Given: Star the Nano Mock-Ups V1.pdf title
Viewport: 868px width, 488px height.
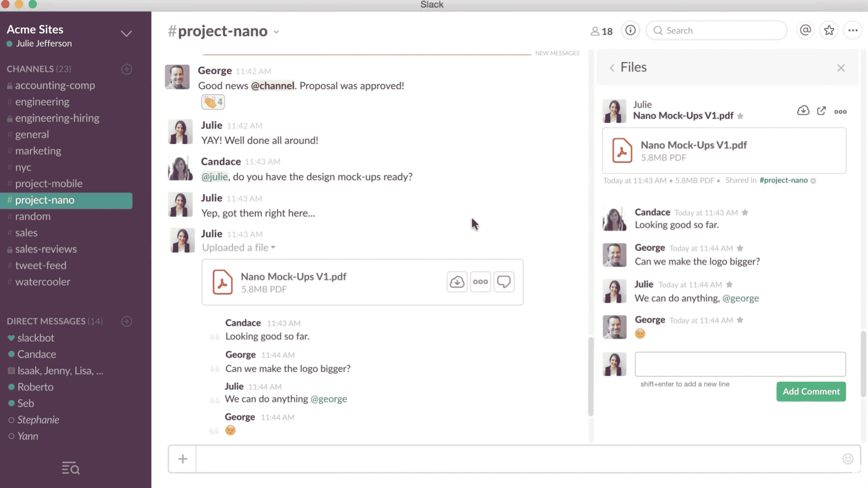Looking at the screenshot, I should [740, 116].
